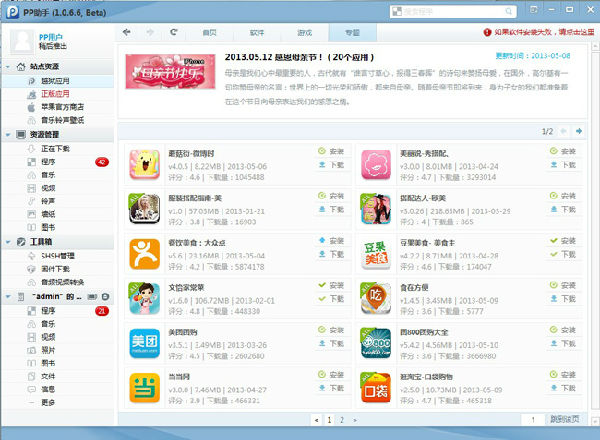
Task: Switch to the 软件 tab
Action: tap(257, 33)
